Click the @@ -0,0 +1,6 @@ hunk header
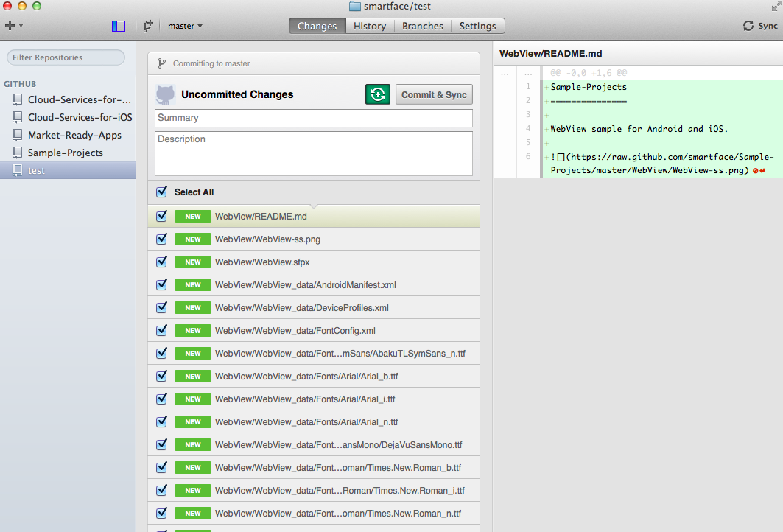 coord(589,73)
